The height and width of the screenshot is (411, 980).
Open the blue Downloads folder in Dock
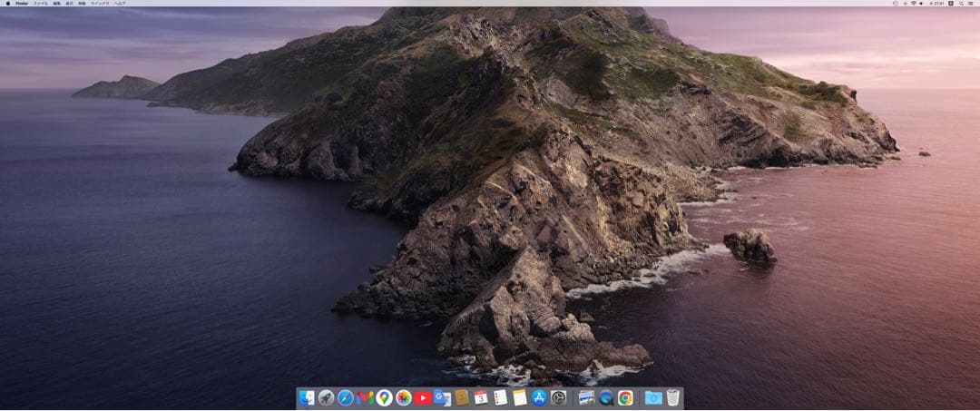coord(653,397)
